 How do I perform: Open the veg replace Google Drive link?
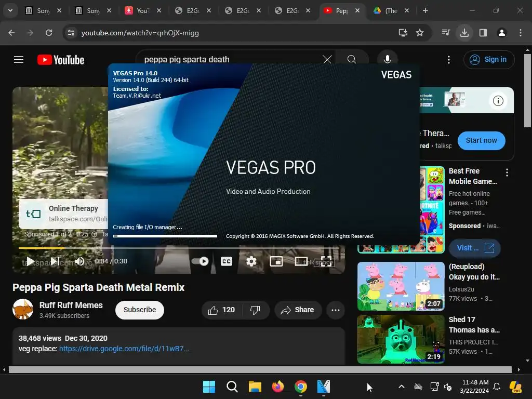(124, 349)
